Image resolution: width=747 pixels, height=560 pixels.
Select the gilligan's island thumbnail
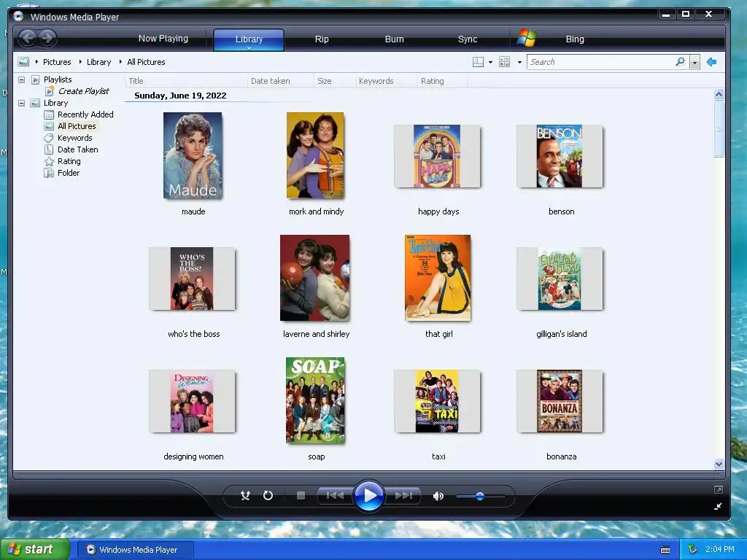[x=560, y=279]
